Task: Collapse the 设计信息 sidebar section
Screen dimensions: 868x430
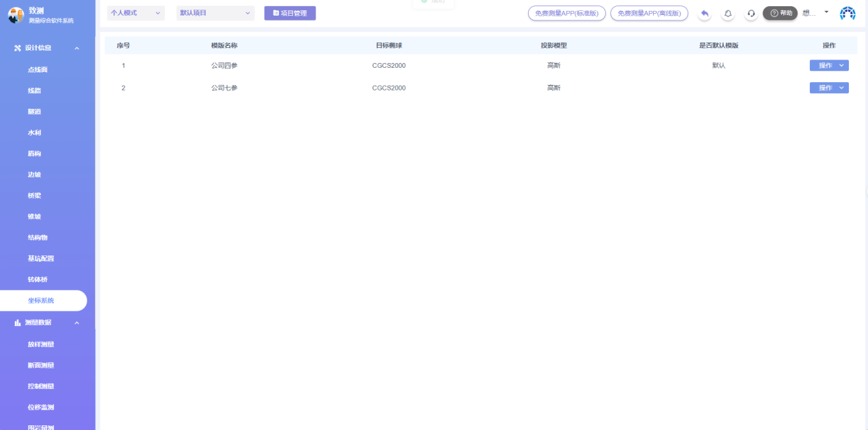Action: pyautogui.click(x=77, y=48)
